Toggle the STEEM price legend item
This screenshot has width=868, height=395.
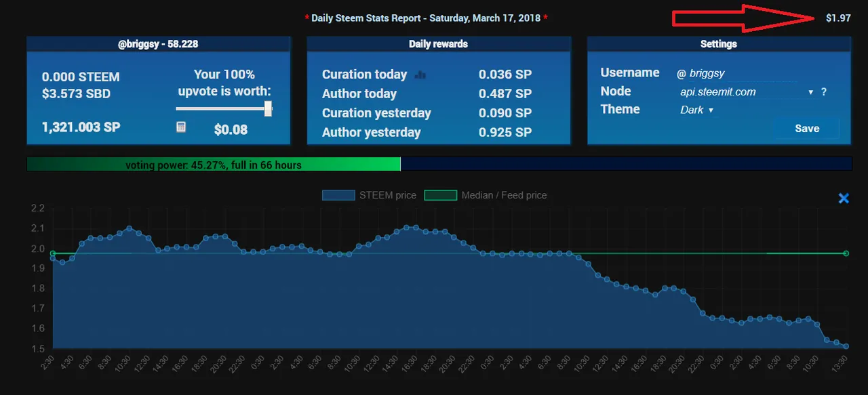click(x=370, y=195)
